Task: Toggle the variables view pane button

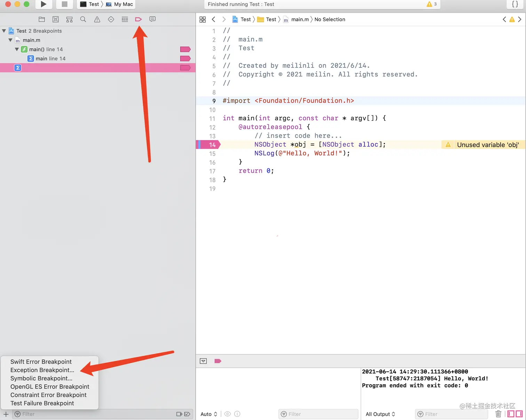Action: (511, 414)
